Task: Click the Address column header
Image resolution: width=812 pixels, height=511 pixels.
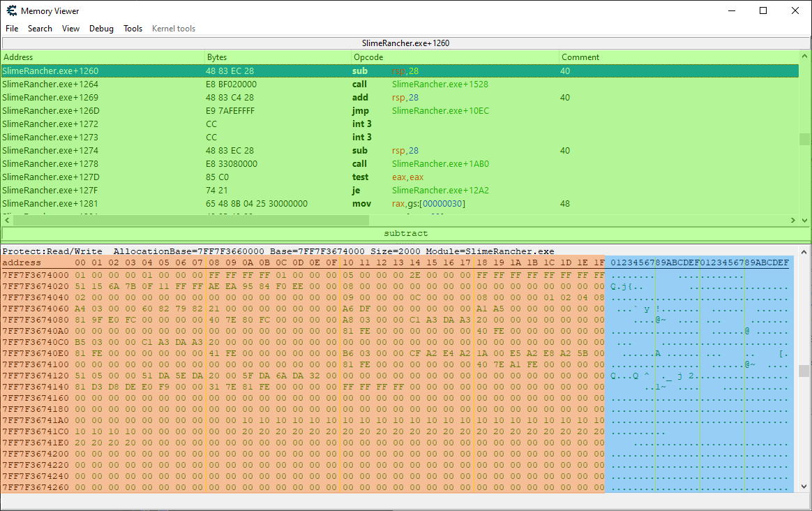Action: click(x=103, y=57)
